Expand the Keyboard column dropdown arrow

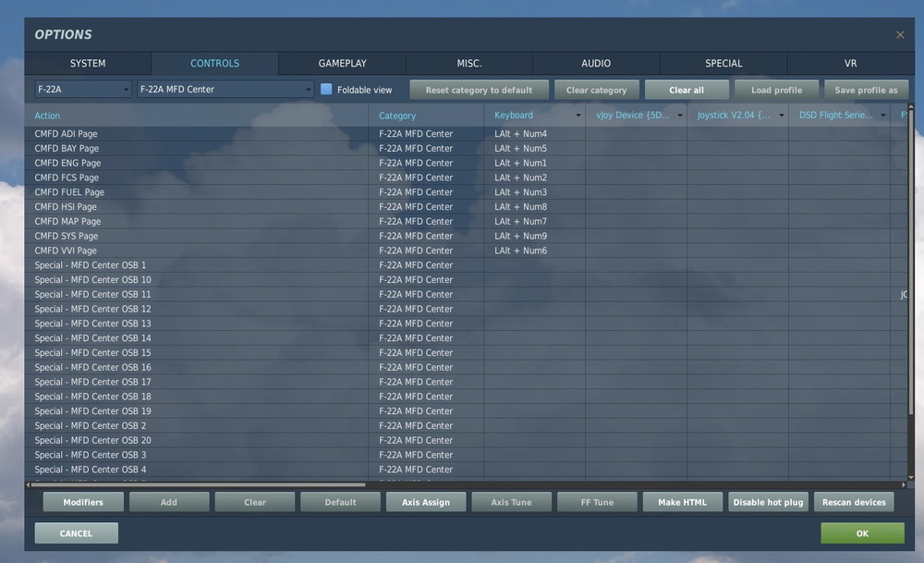click(x=578, y=116)
